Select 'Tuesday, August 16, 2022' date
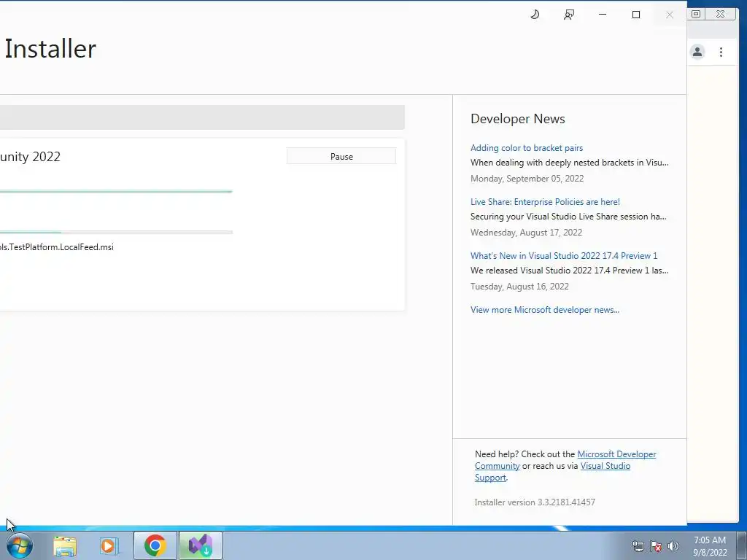 pos(519,286)
